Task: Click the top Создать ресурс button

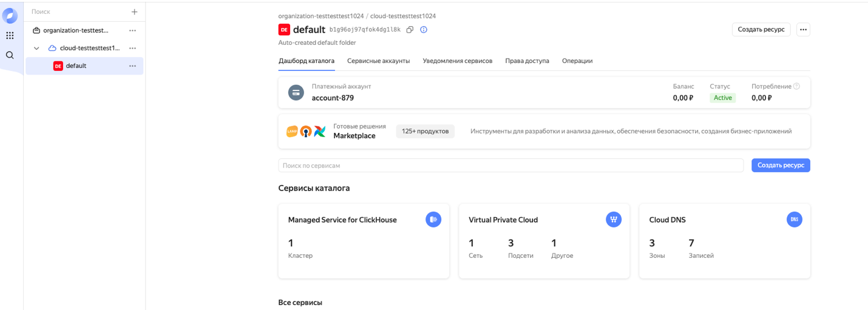Action: [761, 29]
